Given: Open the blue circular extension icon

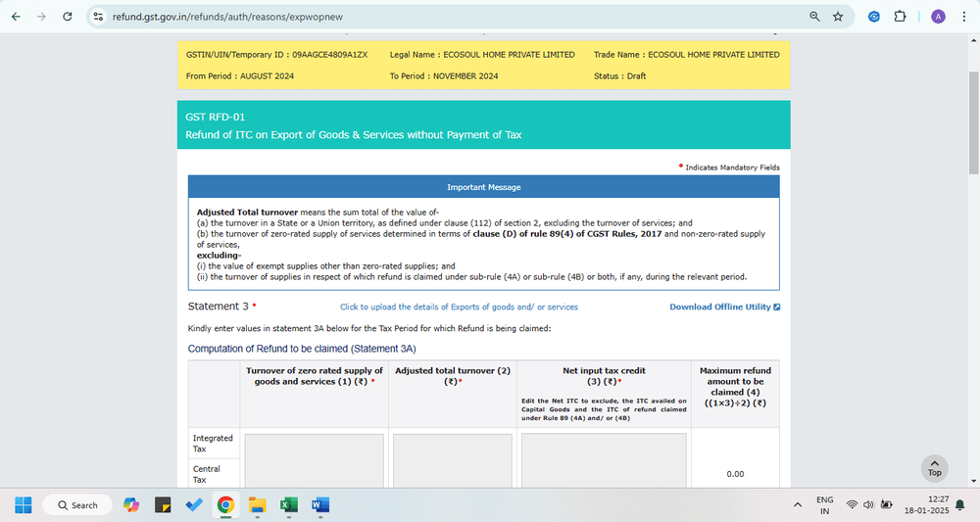Looking at the screenshot, I should pyautogui.click(x=874, y=17).
